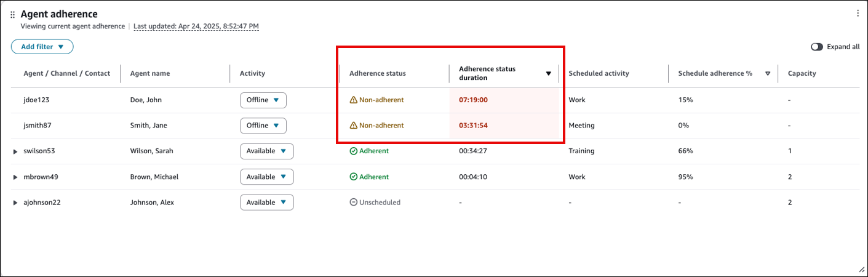Sort by Adherence status duration arrow
The width and height of the screenshot is (868, 277).
[x=548, y=74]
